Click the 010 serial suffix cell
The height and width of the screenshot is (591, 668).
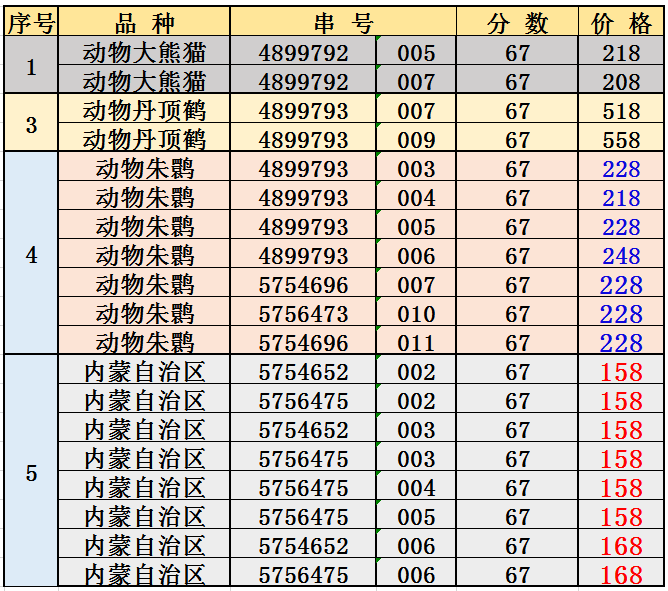tap(416, 314)
